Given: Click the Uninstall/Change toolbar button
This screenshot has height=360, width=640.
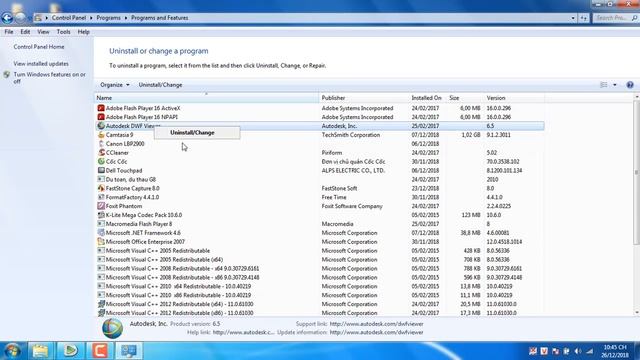Looking at the screenshot, I should (160, 85).
